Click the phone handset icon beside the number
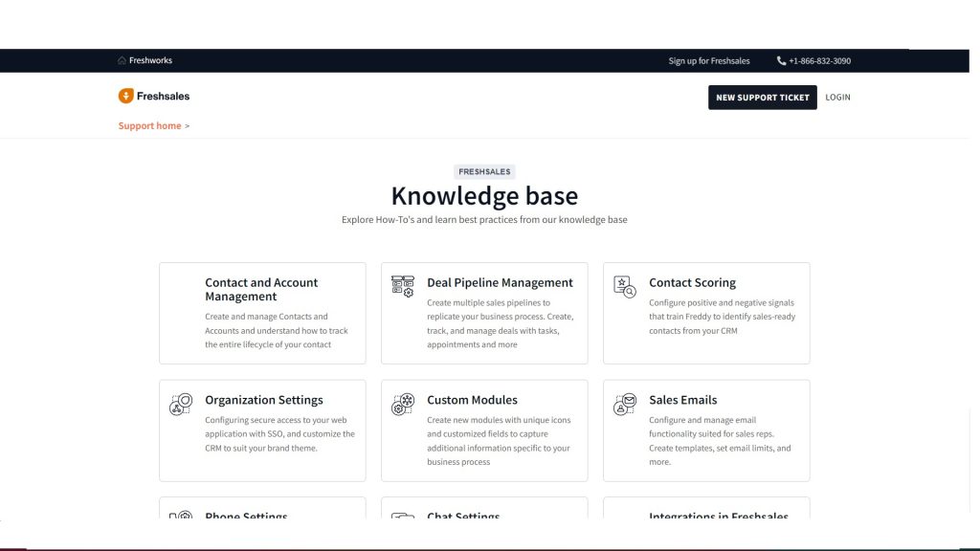The image size is (980, 551). click(x=781, y=61)
